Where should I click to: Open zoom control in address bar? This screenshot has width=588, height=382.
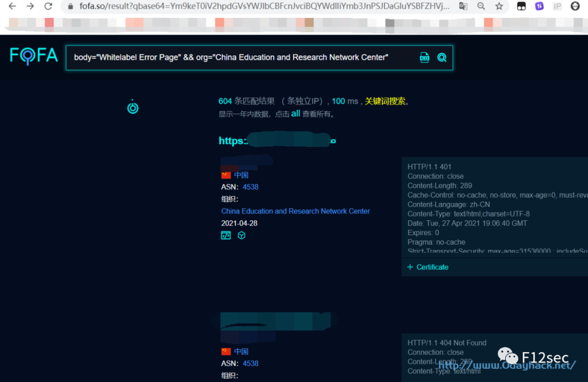point(481,6)
